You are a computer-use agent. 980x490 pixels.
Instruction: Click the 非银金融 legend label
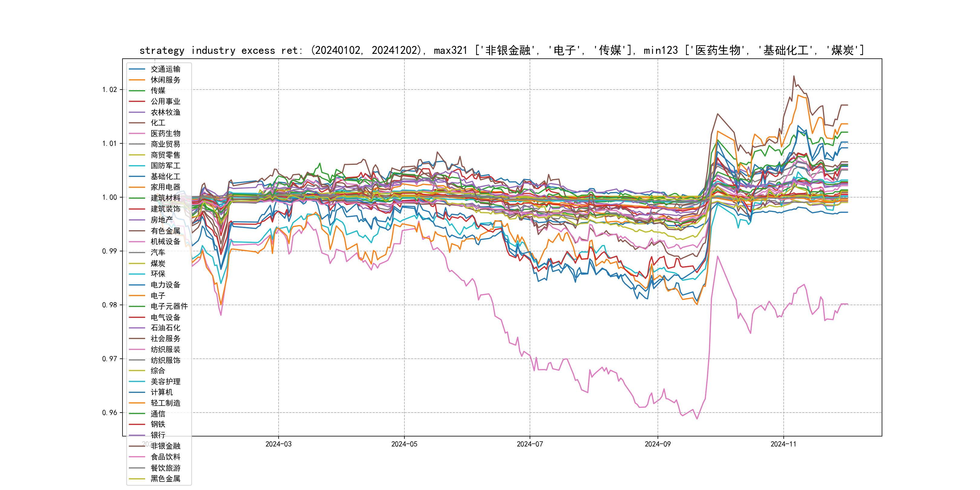tap(165, 446)
